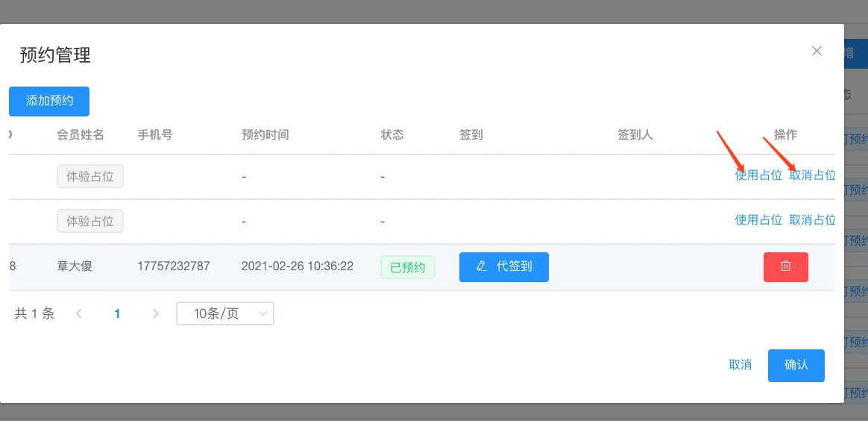Delete 章大傻's booking with the red trash icon

click(785, 266)
